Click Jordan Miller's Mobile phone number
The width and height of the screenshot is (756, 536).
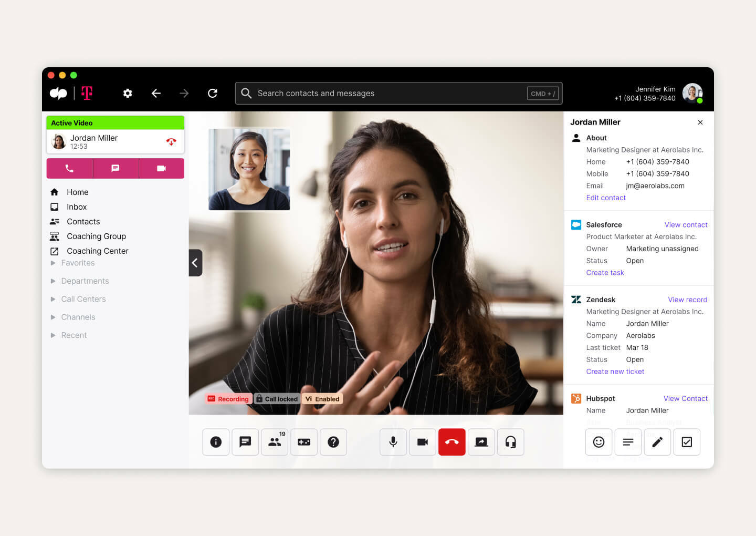click(657, 174)
